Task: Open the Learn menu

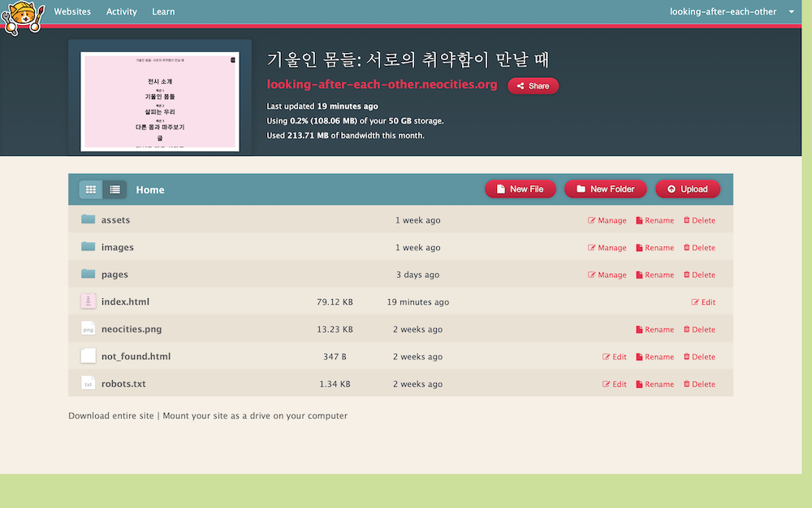Action: pyautogui.click(x=163, y=11)
